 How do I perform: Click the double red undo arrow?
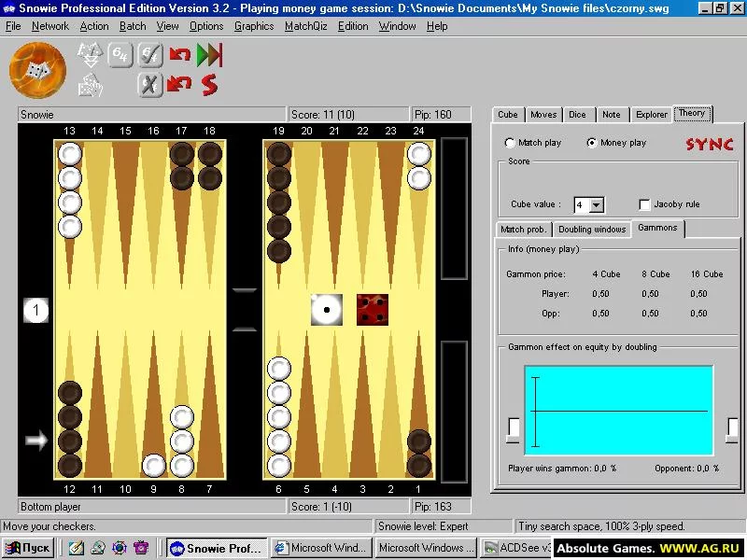pyautogui.click(x=180, y=85)
